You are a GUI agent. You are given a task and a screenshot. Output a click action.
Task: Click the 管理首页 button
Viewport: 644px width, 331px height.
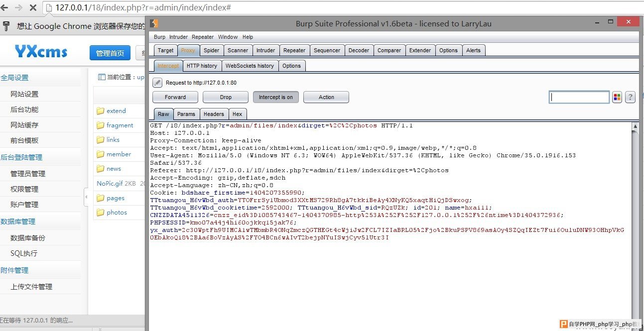click(110, 53)
